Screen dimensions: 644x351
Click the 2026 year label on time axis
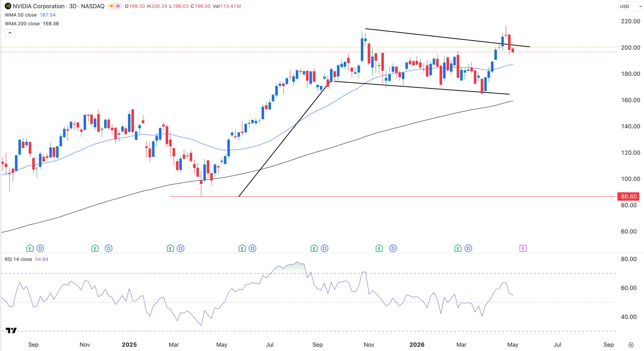click(x=417, y=344)
